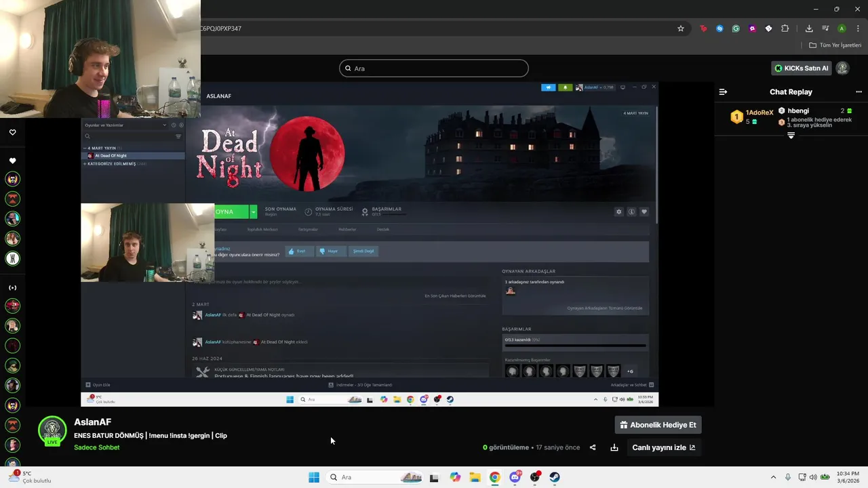868x488 pixels.
Task: Click Steam library search field
Action: pos(127,136)
